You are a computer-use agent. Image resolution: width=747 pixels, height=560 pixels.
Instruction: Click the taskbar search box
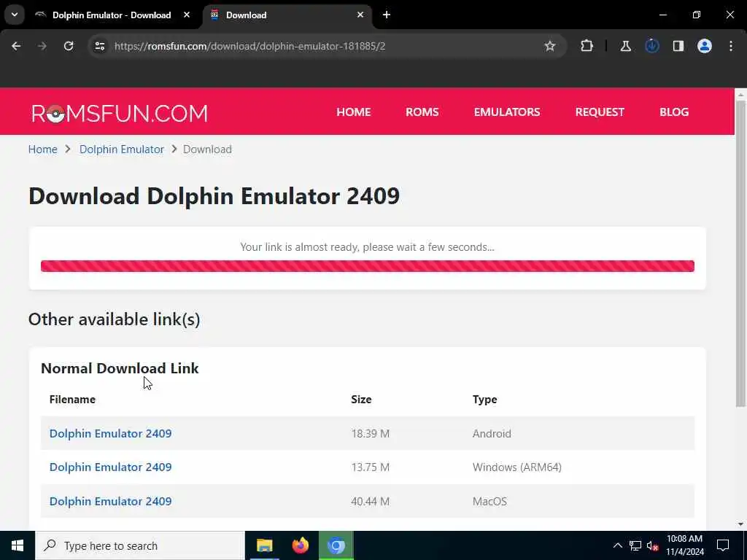click(139, 545)
